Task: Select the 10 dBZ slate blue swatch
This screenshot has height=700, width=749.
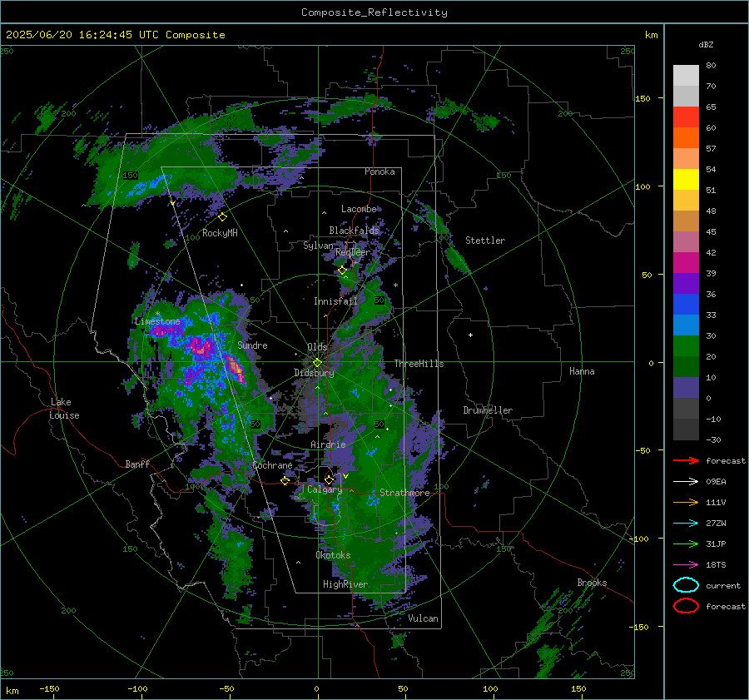Action: coord(686,387)
